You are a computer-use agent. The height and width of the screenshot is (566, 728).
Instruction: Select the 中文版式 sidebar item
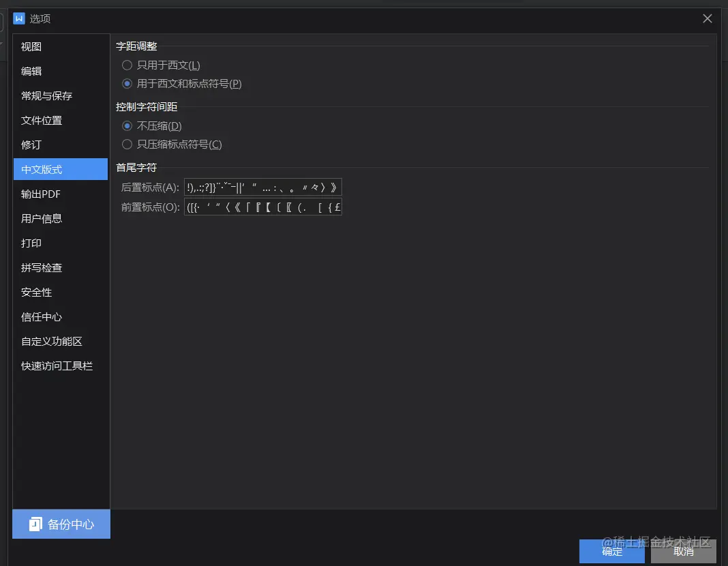point(61,170)
